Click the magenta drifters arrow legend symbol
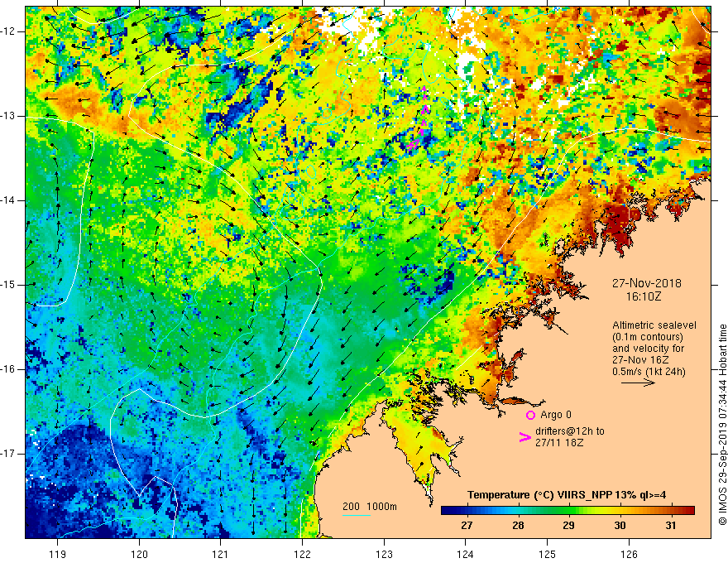The height and width of the screenshot is (563, 728). pos(524,437)
